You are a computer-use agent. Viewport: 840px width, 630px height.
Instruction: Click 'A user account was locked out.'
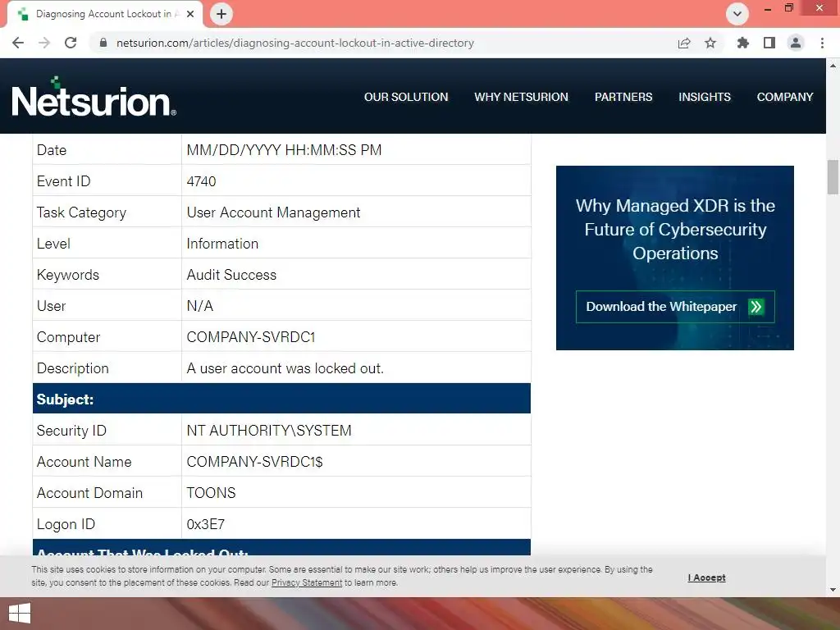tap(285, 368)
